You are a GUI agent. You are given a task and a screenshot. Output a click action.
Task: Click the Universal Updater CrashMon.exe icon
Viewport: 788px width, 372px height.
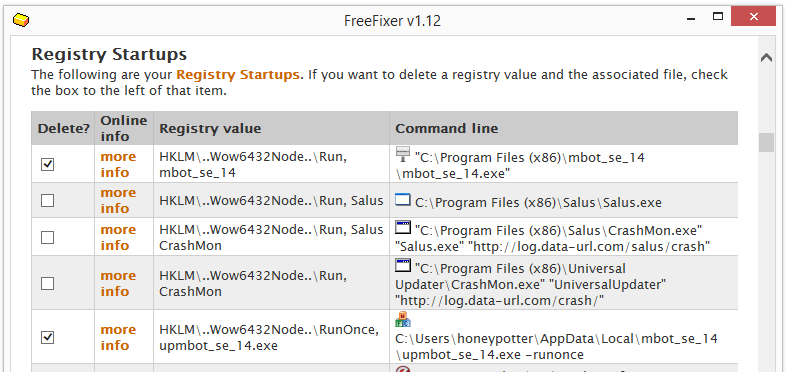(403, 265)
